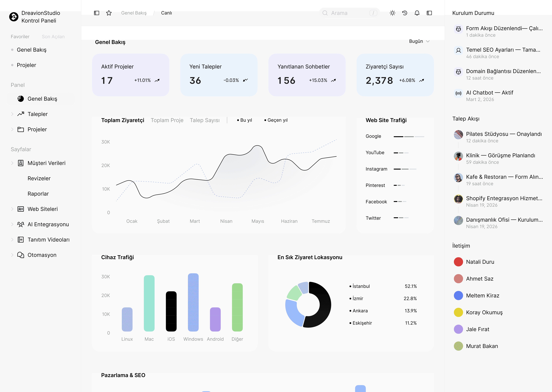Screen dimensions: 552x392
Task: Click down-trend arrow on Yeni Talepler card
Action: (x=245, y=80)
